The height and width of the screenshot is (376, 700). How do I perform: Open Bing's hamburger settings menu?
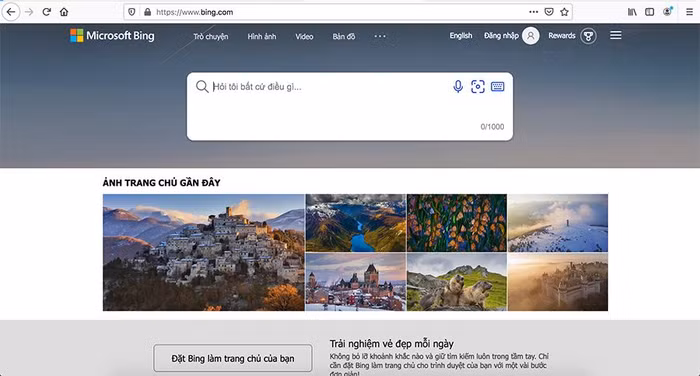pyautogui.click(x=616, y=35)
